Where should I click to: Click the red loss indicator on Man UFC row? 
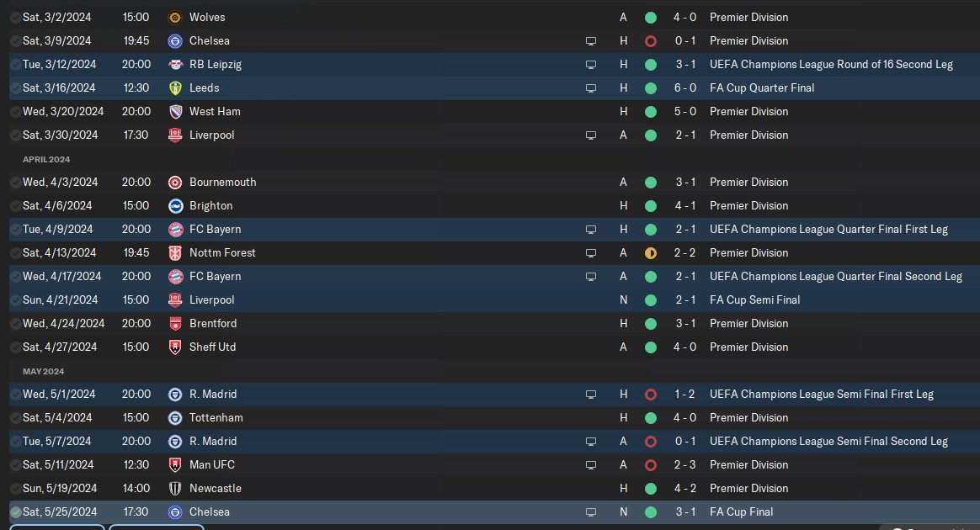(x=650, y=464)
